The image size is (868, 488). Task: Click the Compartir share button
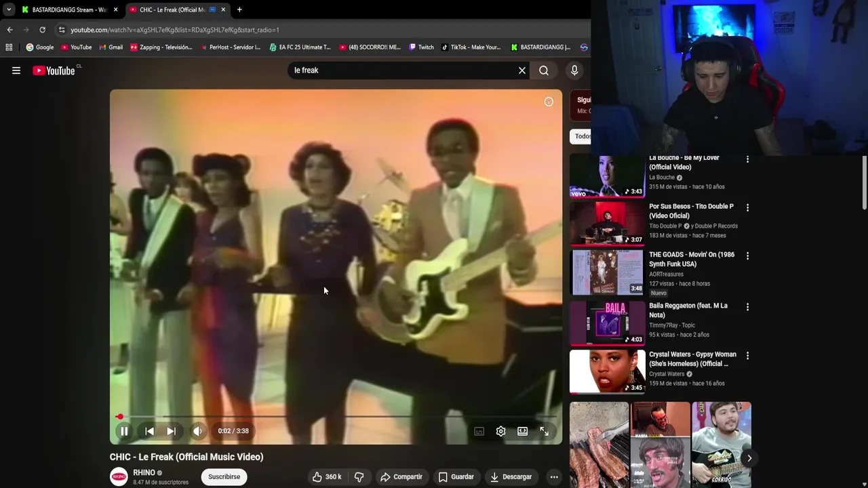401,476
